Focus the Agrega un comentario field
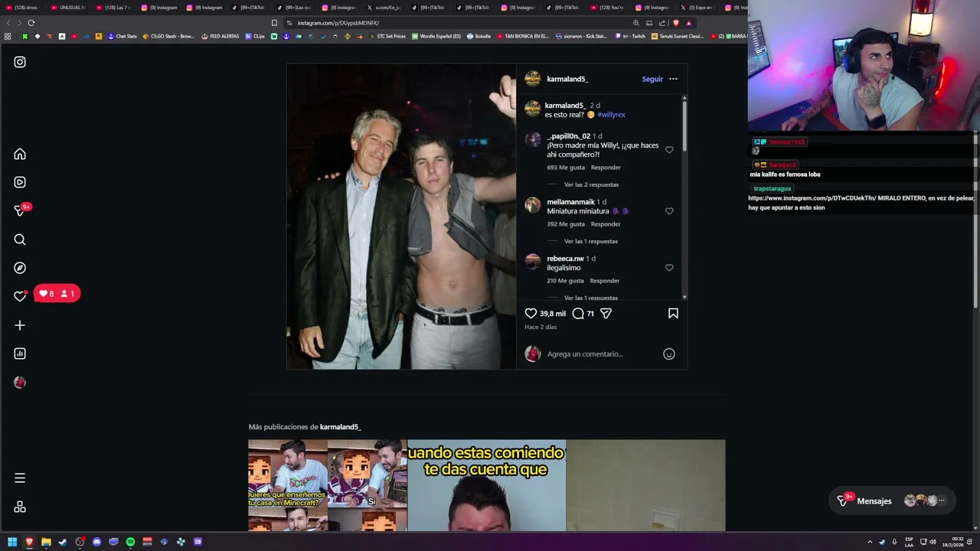 [x=602, y=354]
